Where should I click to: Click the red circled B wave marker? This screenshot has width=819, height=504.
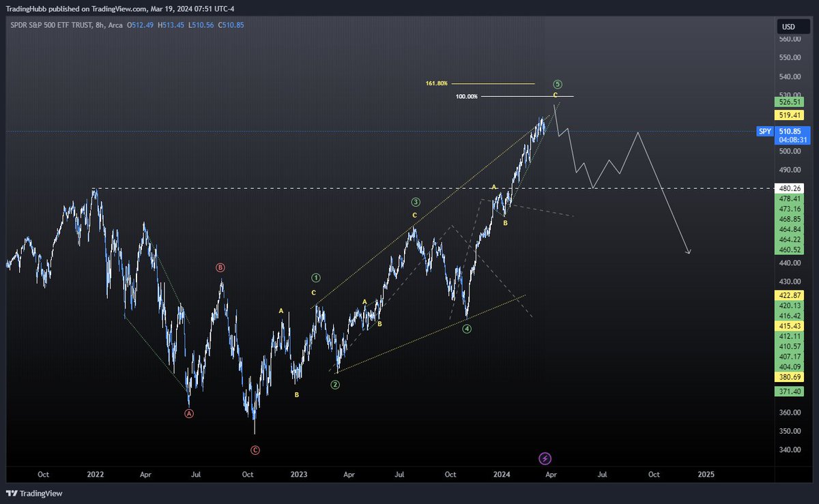pyautogui.click(x=220, y=268)
